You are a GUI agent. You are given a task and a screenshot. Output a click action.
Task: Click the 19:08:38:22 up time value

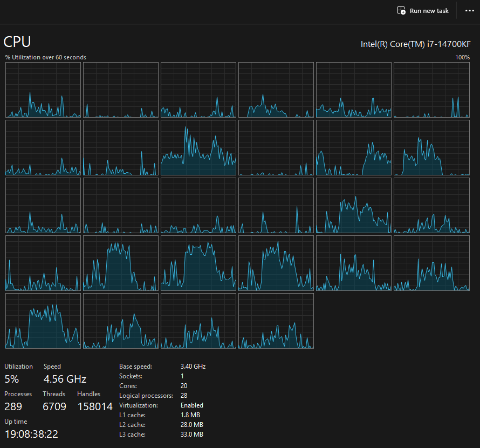31,434
